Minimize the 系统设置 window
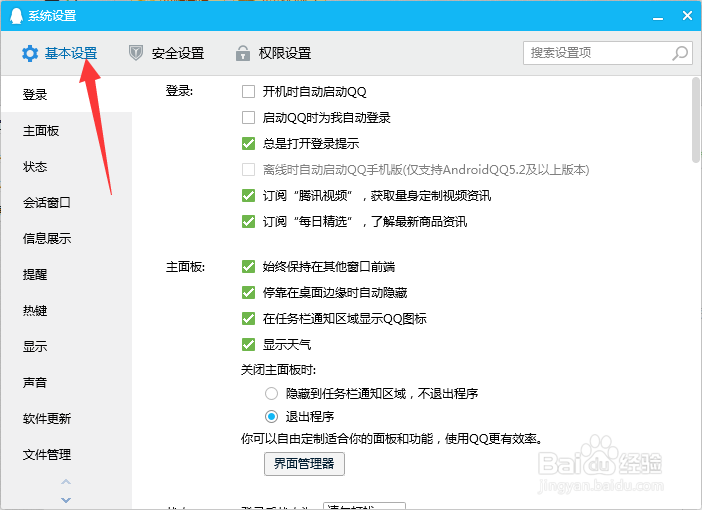Screen dimensions: 702x510 pos(658,18)
